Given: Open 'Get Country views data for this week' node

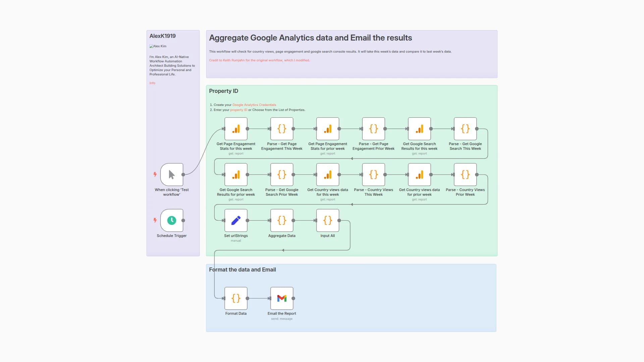Looking at the screenshot, I should (328, 175).
